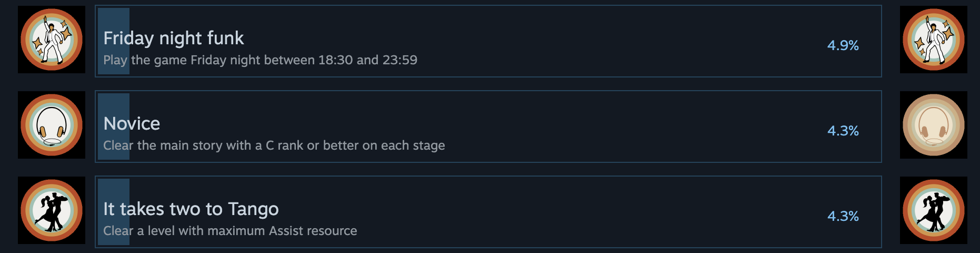Click the left Tango dancing couple icon
The width and height of the screenshot is (980, 253).
pos(52,210)
